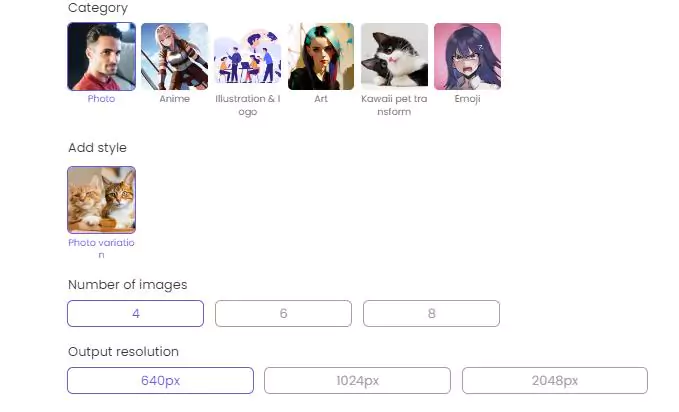The height and width of the screenshot is (412, 679).
Task: Select the Art category thumbnail
Action: click(x=321, y=56)
